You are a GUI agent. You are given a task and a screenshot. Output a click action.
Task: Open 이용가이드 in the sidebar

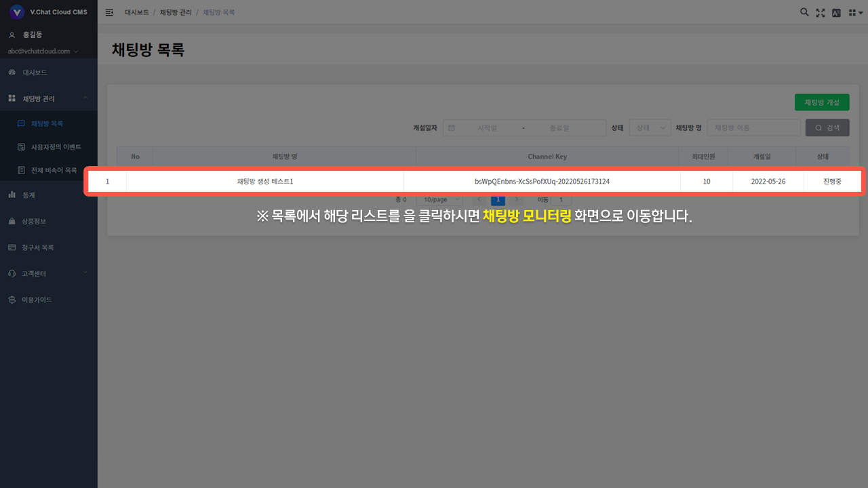(x=49, y=300)
